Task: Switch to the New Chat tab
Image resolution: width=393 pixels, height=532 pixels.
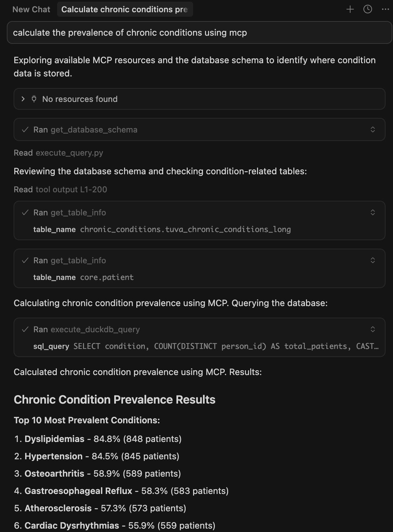Action: 31,10
